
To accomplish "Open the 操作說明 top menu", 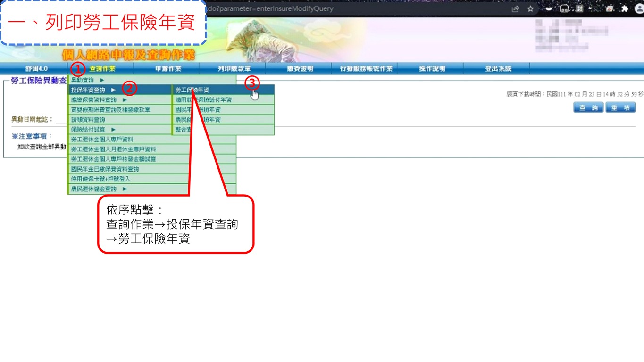I will (x=432, y=68).
